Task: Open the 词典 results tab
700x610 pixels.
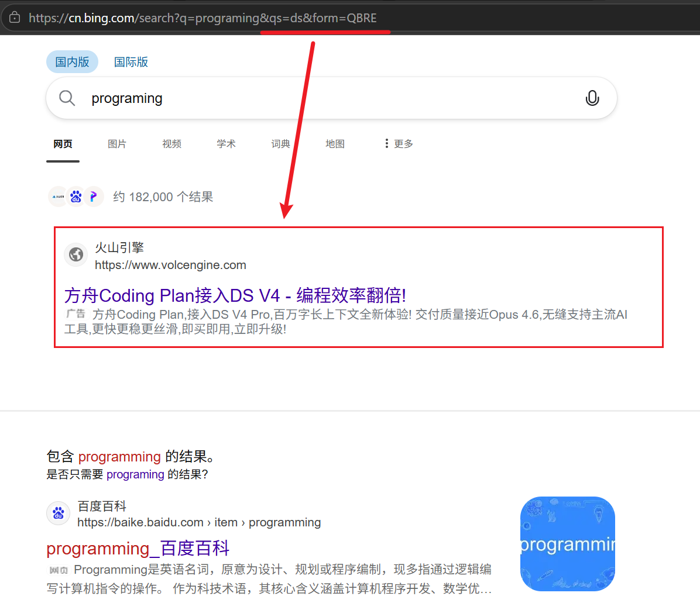Action: pyautogui.click(x=280, y=144)
